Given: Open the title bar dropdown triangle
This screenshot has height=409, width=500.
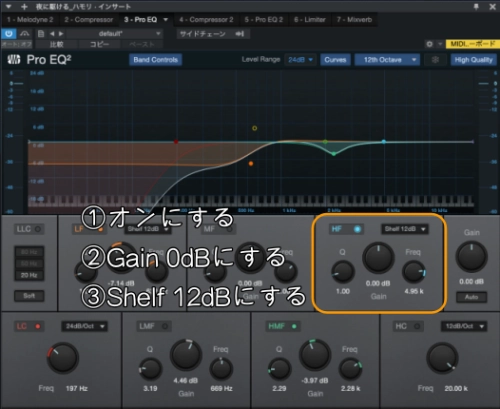Looking at the screenshot, I should 9,6.
